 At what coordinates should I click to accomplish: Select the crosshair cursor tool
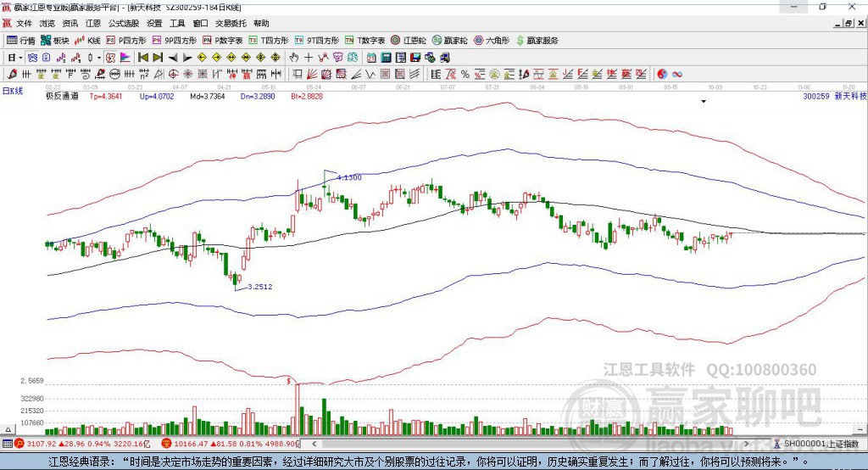(x=309, y=58)
